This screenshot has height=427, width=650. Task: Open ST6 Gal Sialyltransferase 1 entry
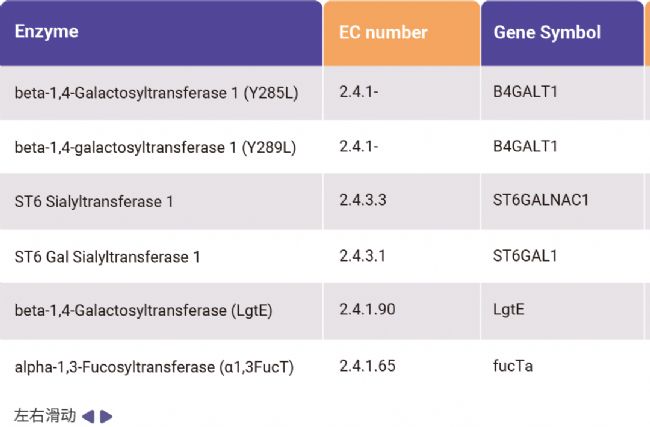(x=107, y=257)
